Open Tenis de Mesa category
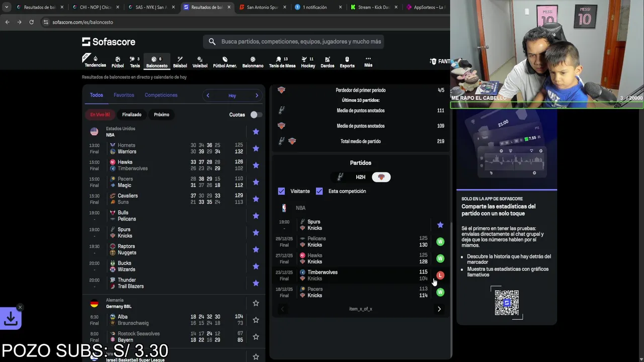644x362 pixels. click(282, 62)
